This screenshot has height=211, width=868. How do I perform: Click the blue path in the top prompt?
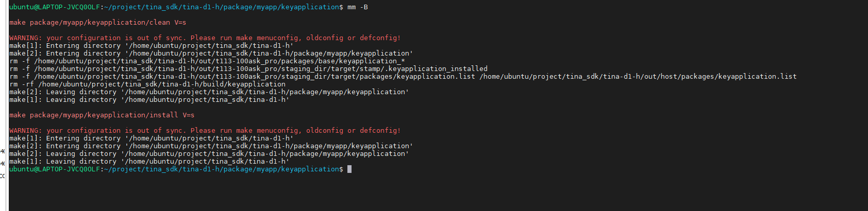(x=222, y=7)
